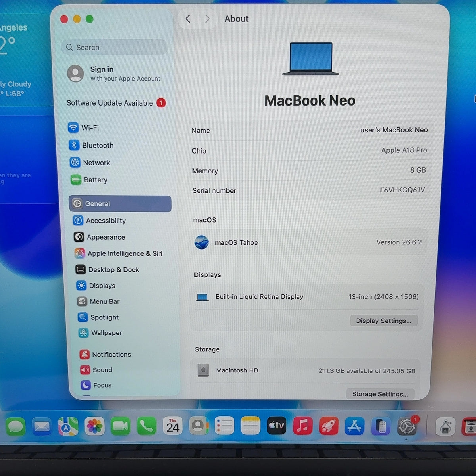Select the chip value "Apple A18 Pro"
This screenshot has width=476, height=476.
coord(404,150)
